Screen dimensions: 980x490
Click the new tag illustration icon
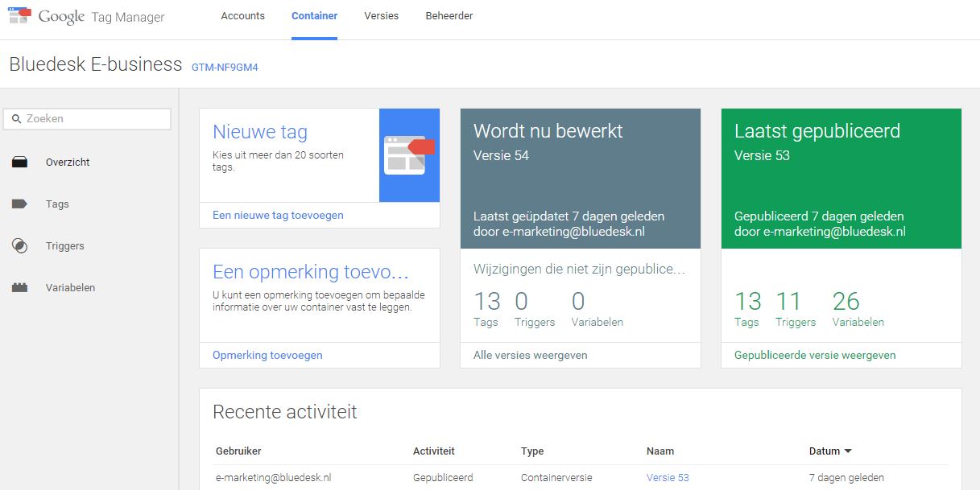click(409, 155)
